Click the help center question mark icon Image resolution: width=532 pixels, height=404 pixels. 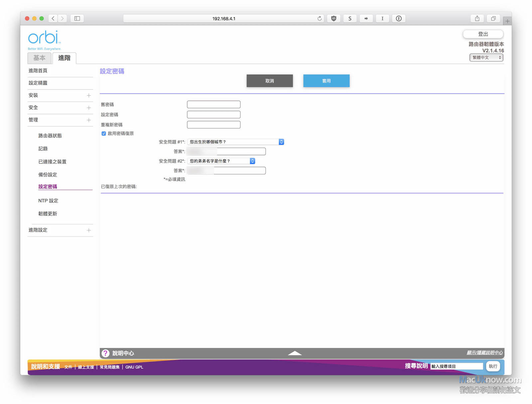105,353
